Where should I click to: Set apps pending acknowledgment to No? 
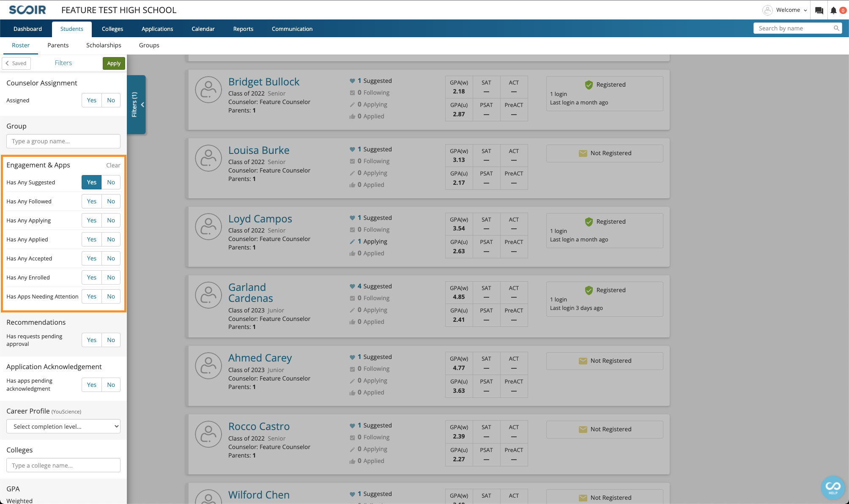coord(111,385)
